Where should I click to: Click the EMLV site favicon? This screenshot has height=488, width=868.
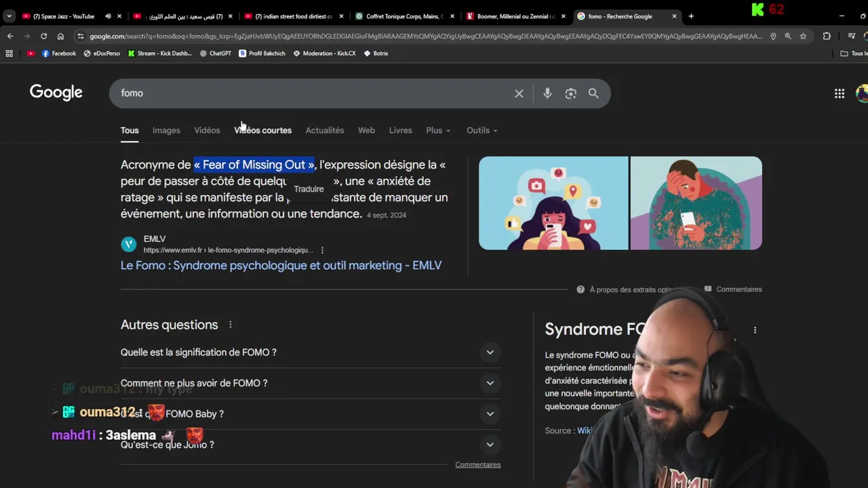(x=128, y=244)
